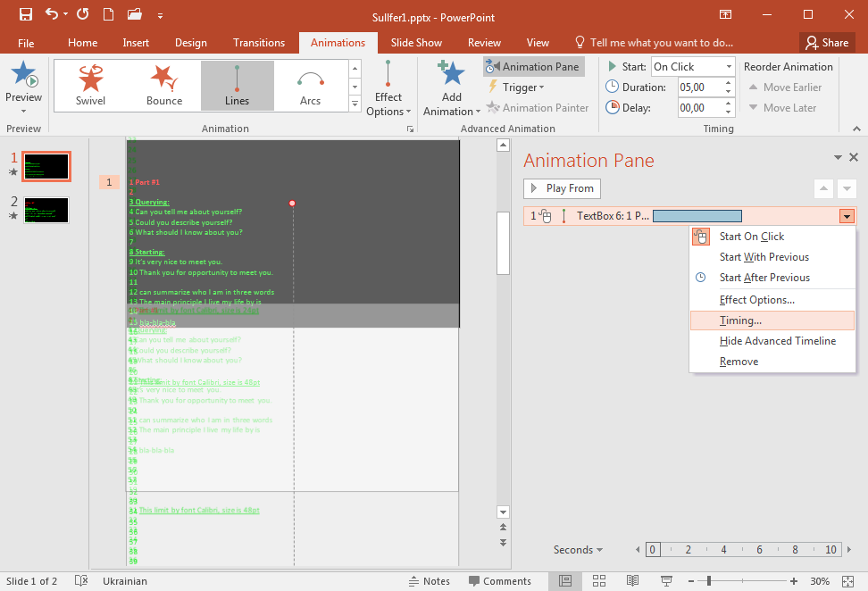Open a file using the folder icon

click(x=135, y=14)
